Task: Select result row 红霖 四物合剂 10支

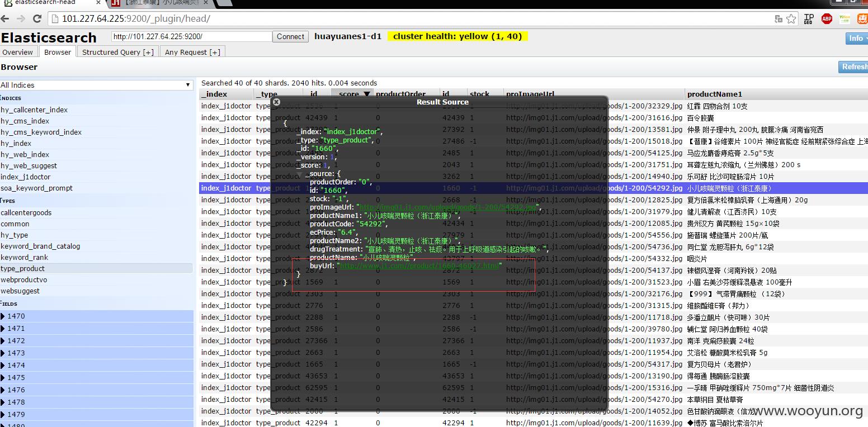Action: (533, 106)
